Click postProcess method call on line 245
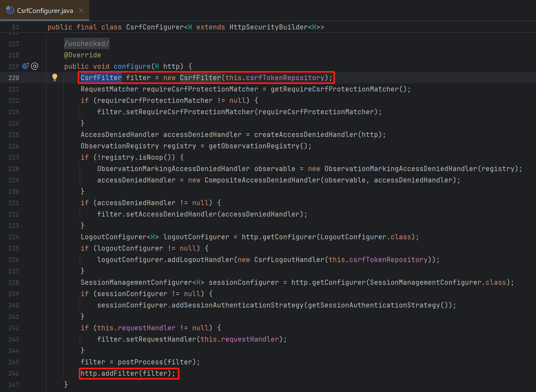The height and width of the screenshot is (392, 536). (x=140, y=362)
